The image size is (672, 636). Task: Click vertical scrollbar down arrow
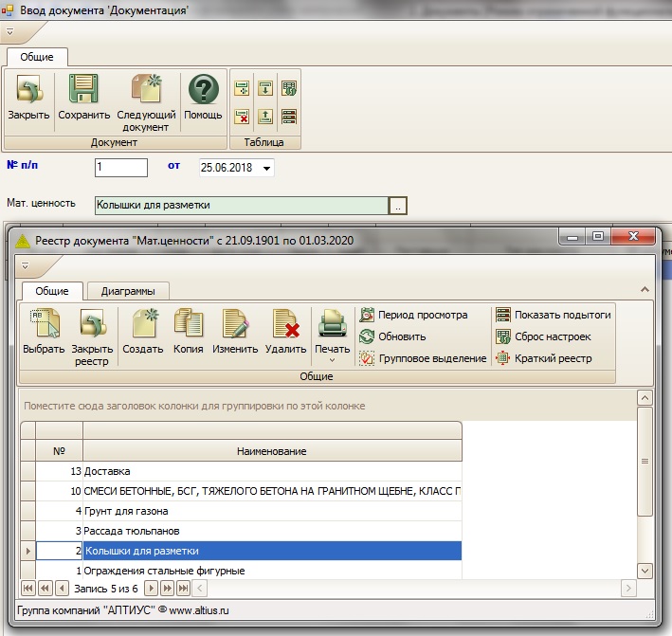pyautogui.click(x=645, y=571)
